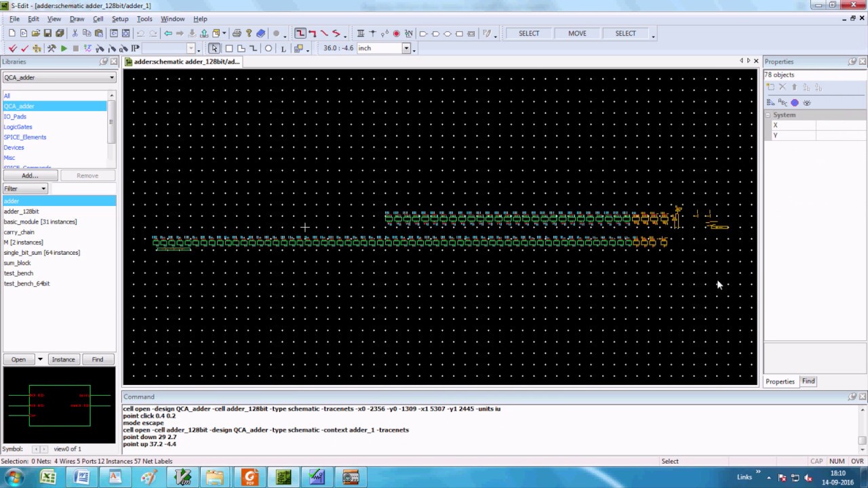Click the Find button in Libraries

pyautogui.click(x=98, y=359)
